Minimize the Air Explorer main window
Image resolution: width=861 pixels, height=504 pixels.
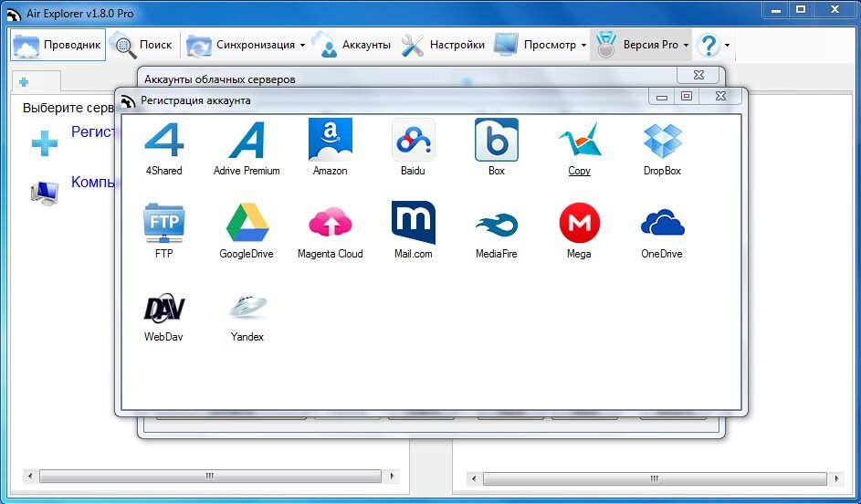pos(775,9)
